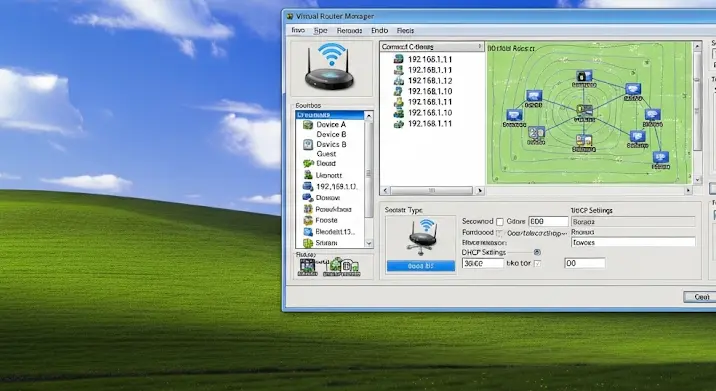The image size is (716, 391).
Task: Click the gray node showing number 2
Action: (x=536, y=133)
